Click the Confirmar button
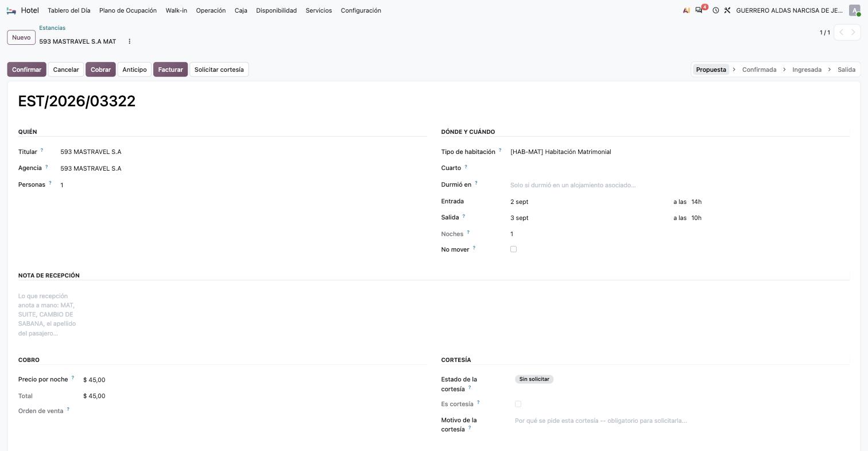The image size is (868, 451). click(26, 70)
